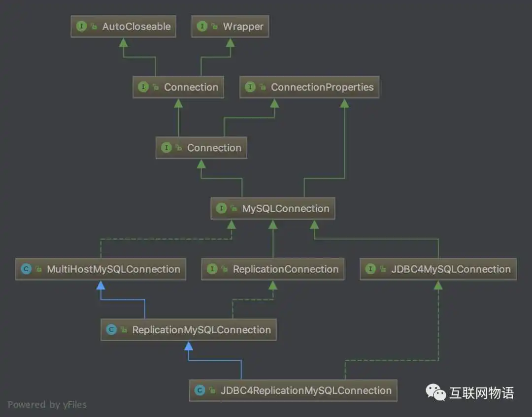Click the visibility lock icon on ReplicationConnection
Screen dimensions: 532x417
(x=224, y=269)
